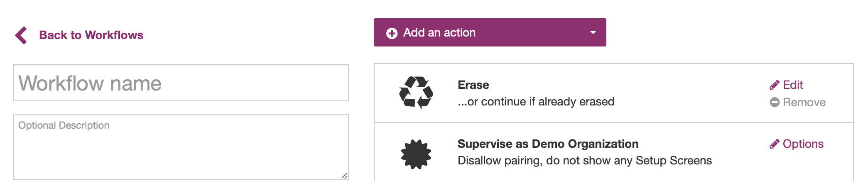Select the Erase recycle icon

(416, 93)
